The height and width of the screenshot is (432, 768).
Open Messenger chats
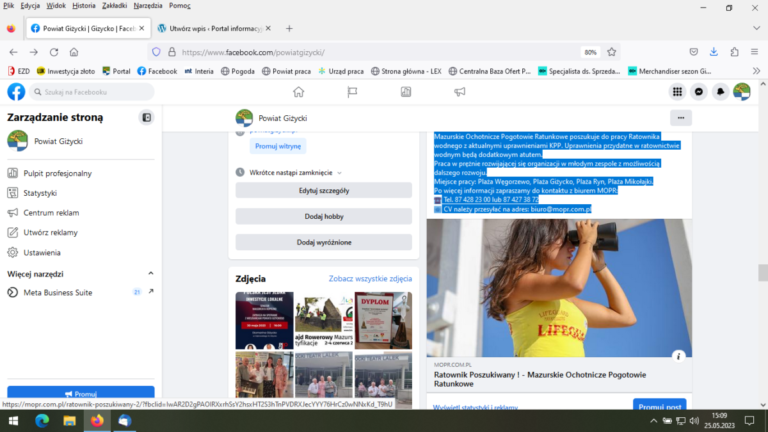click(x=699, y=92)
